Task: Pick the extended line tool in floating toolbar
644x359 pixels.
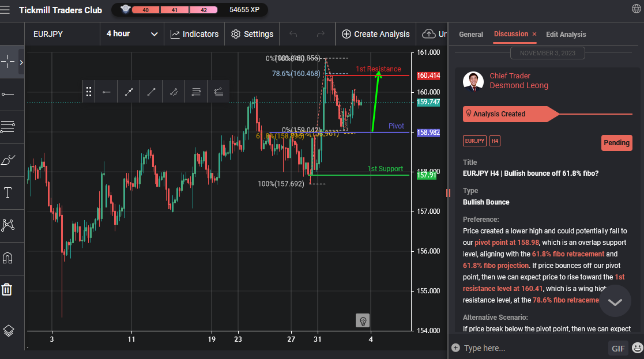Action: coord(174,92)
